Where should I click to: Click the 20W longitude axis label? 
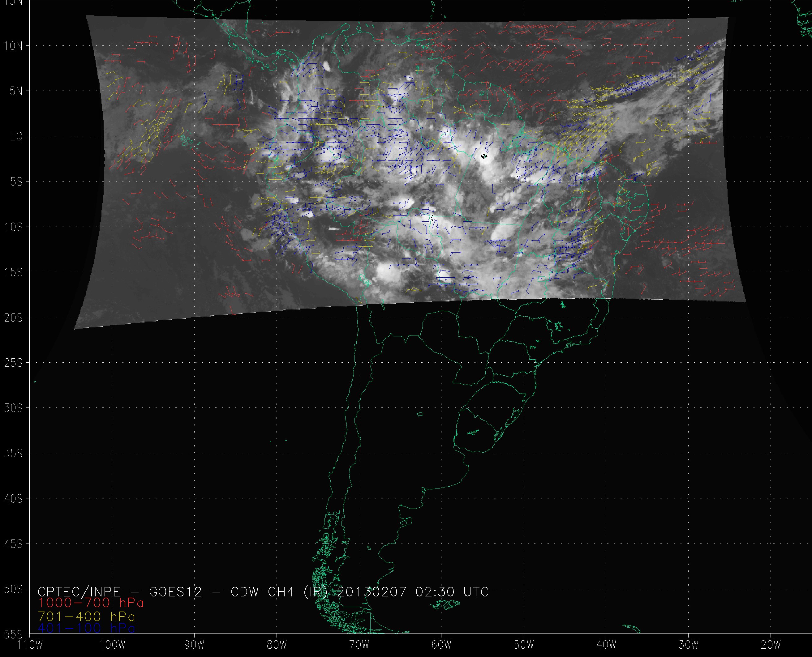[x=771, y=645]
